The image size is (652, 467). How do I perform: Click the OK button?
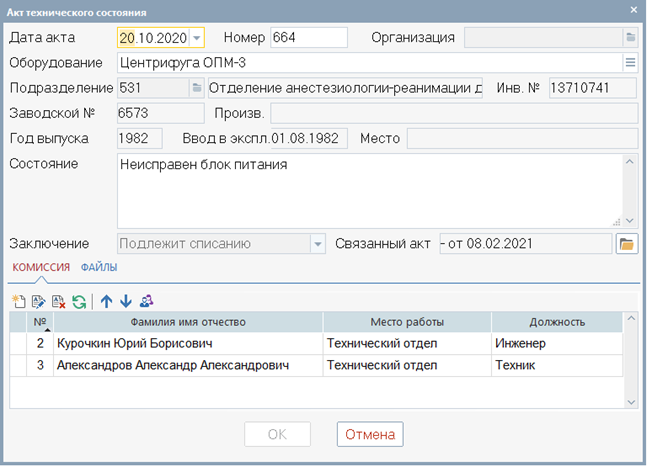(x=277, y=434)
